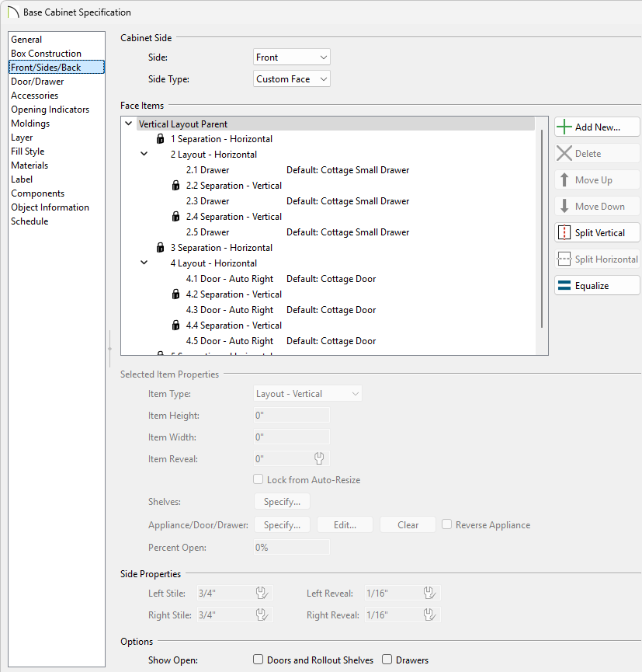Click the Left Reveal wrench default icon

(x=429, y=593)
